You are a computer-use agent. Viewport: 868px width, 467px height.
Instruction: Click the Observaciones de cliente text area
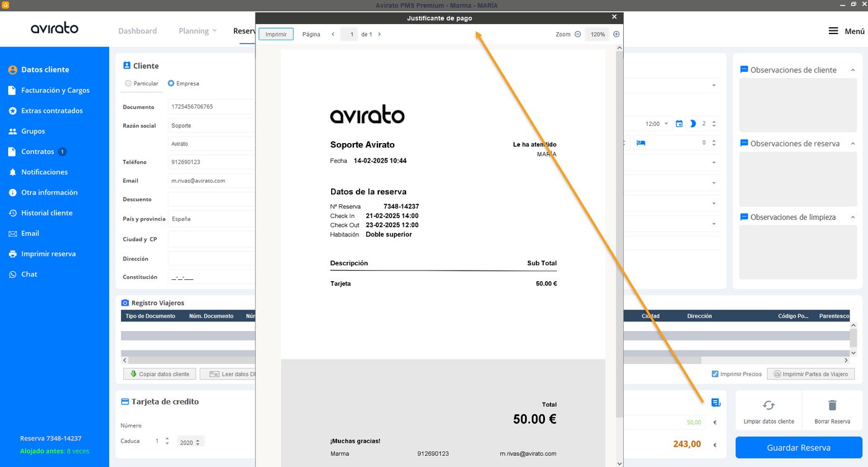(798, 105)
